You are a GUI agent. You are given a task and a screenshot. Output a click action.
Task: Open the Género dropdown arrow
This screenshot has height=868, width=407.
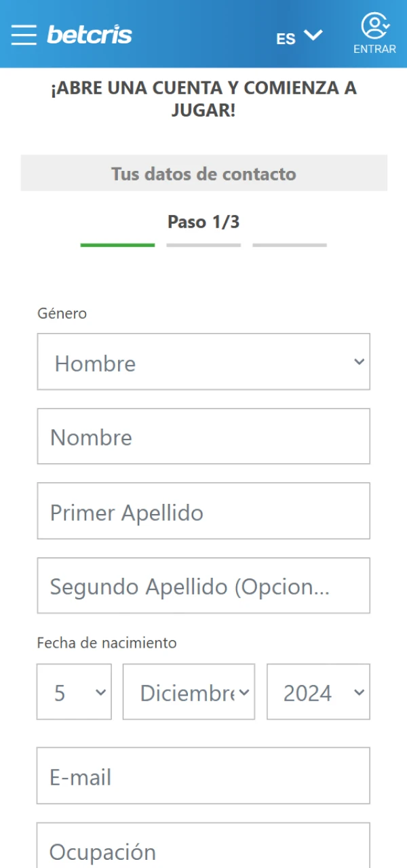pos(358,361)
